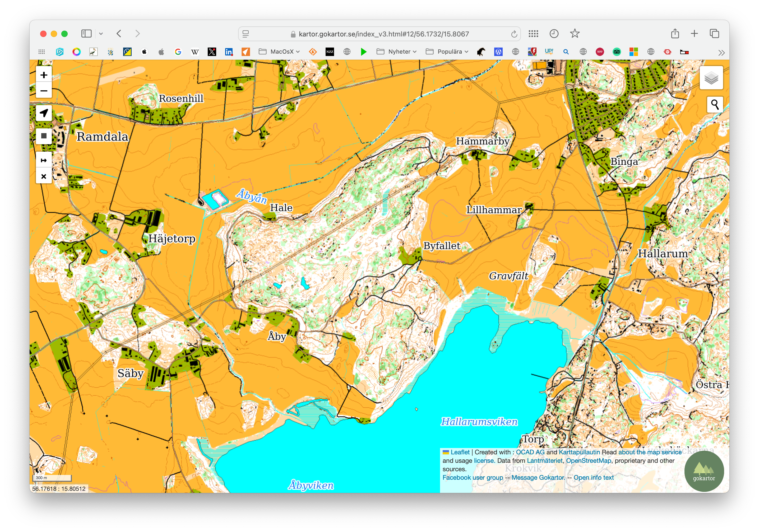The width and height of the screenshot is (759, 532).
Task: Open the Wikipedia bookmark
Action: (195, 52)
